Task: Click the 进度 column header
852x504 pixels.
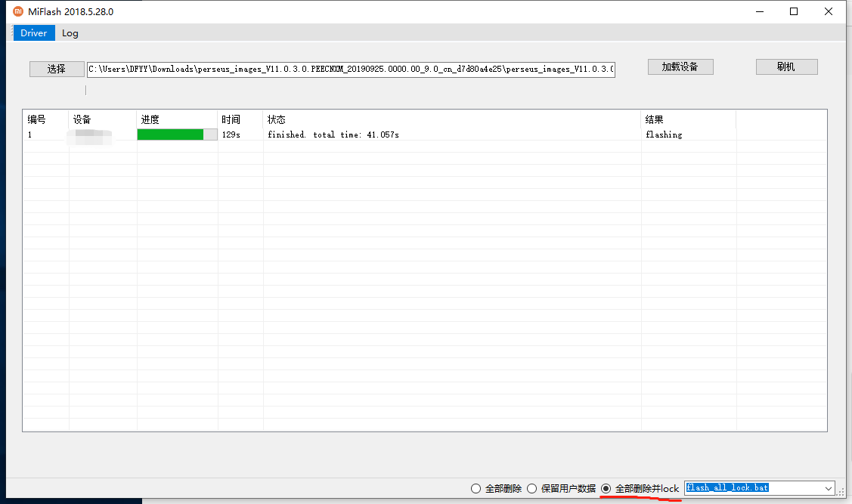Action: point(177,119)
